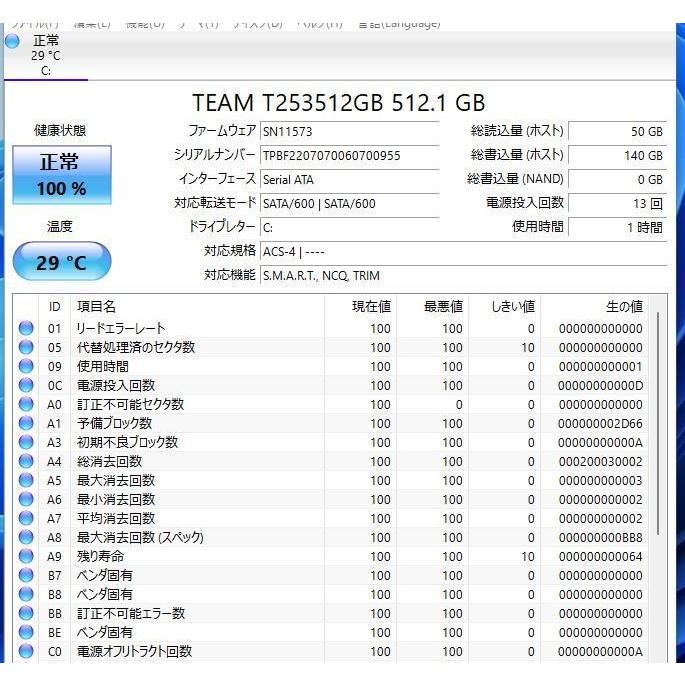Click the power on hours value 1 時間
Screen dimensions: 685x685
(617, 228)
